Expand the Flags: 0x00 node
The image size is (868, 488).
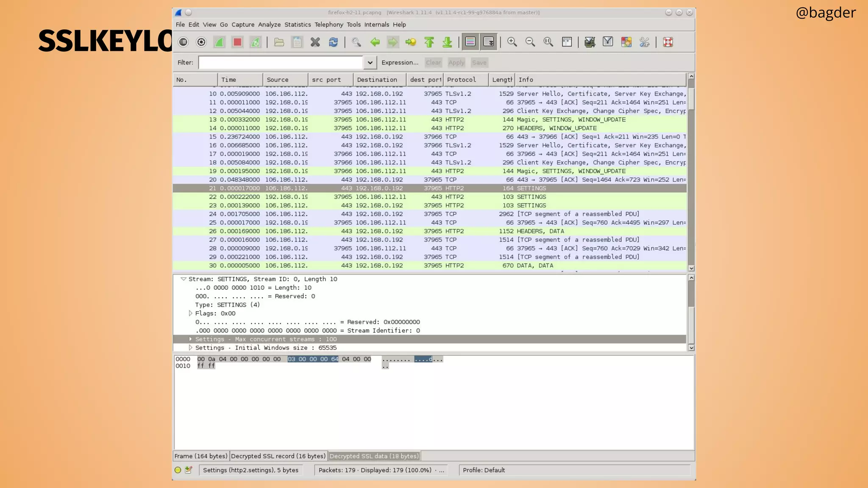190,313
